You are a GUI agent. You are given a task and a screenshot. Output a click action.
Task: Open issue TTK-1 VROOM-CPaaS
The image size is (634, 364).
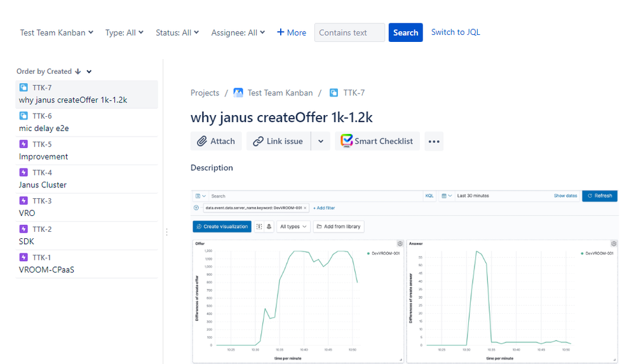[86, 264]
